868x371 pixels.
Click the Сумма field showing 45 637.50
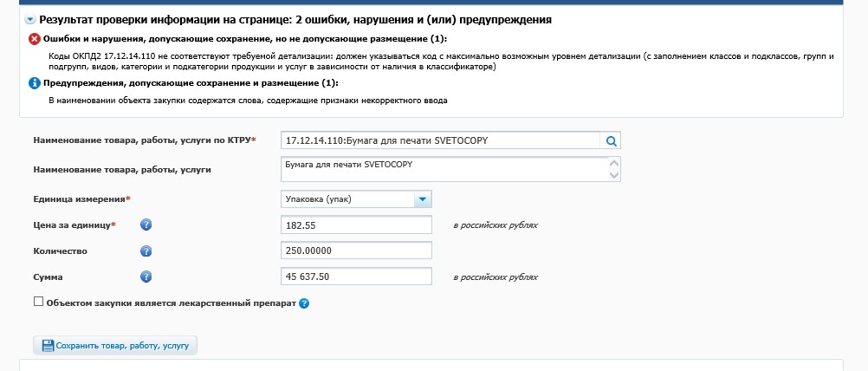point(356,277)
